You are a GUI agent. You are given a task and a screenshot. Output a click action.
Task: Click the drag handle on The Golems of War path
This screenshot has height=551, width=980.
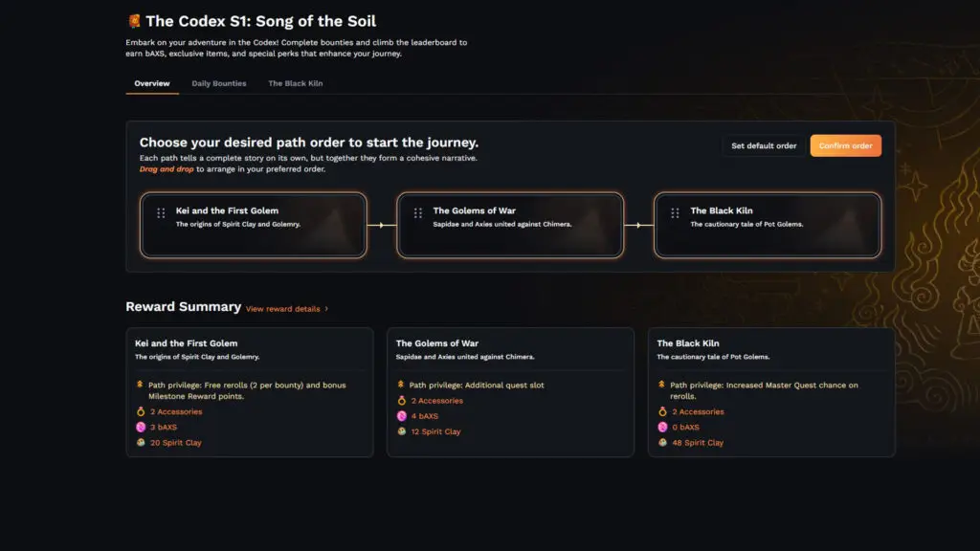click(417, 212)
